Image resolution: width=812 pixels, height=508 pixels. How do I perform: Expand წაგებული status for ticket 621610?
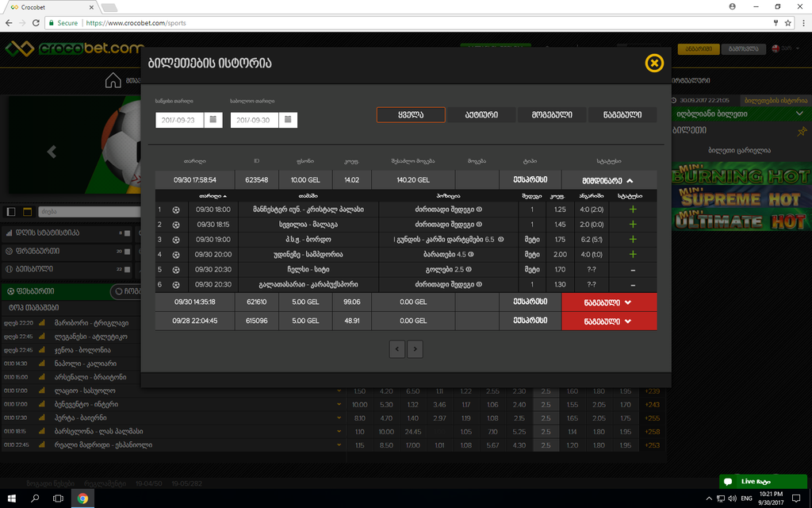pos(610,302)
